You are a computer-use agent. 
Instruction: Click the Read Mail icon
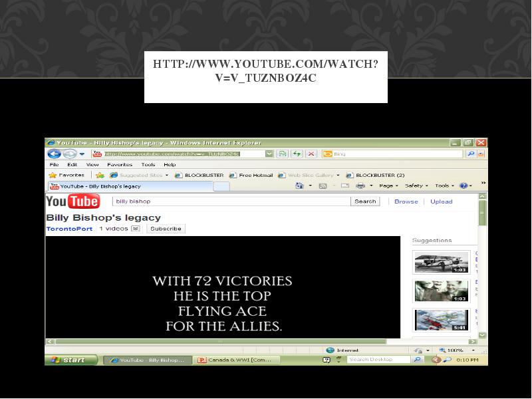point(345,186)
